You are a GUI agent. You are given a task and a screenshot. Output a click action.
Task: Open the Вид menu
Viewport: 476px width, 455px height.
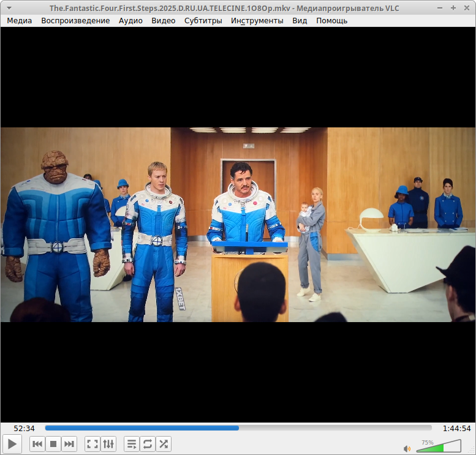click(x=300, y=21)
